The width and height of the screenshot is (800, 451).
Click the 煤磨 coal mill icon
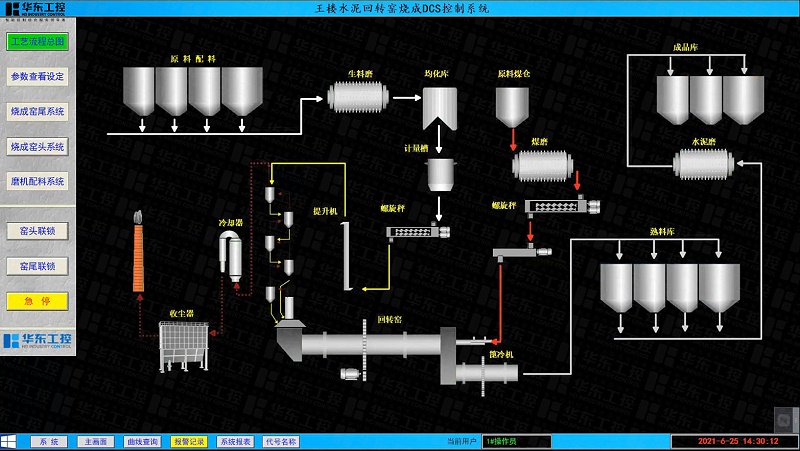pyautogui.click(x=543, y=165)
